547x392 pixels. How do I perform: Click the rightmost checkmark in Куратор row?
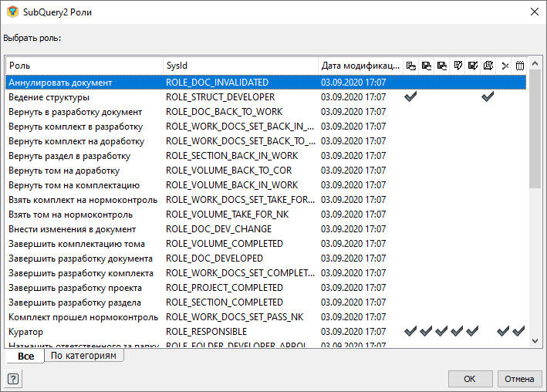[518, 331]
